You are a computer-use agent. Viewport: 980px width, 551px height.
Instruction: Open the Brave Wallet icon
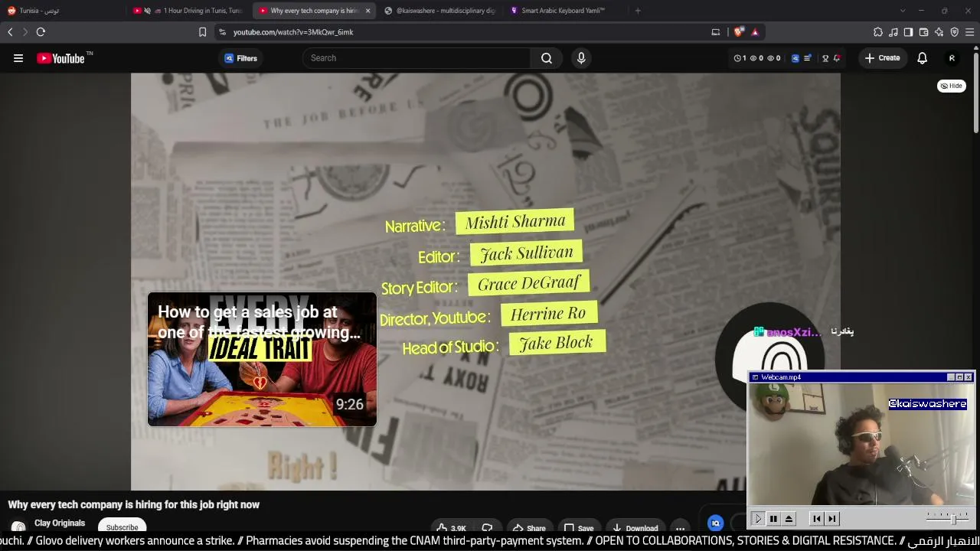click(x=923, y=32)
